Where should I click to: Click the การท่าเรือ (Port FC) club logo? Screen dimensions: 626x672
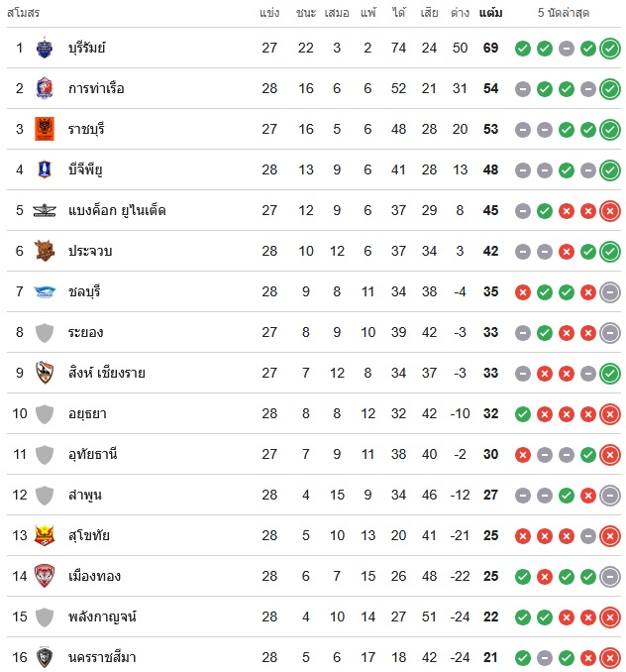45,89
